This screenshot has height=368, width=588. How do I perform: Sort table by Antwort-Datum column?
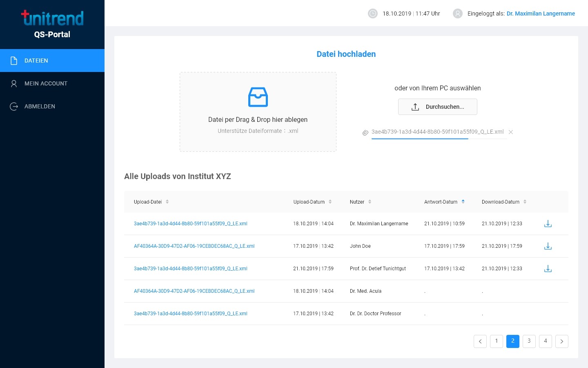pyautogui.click(x=463, y=202)
